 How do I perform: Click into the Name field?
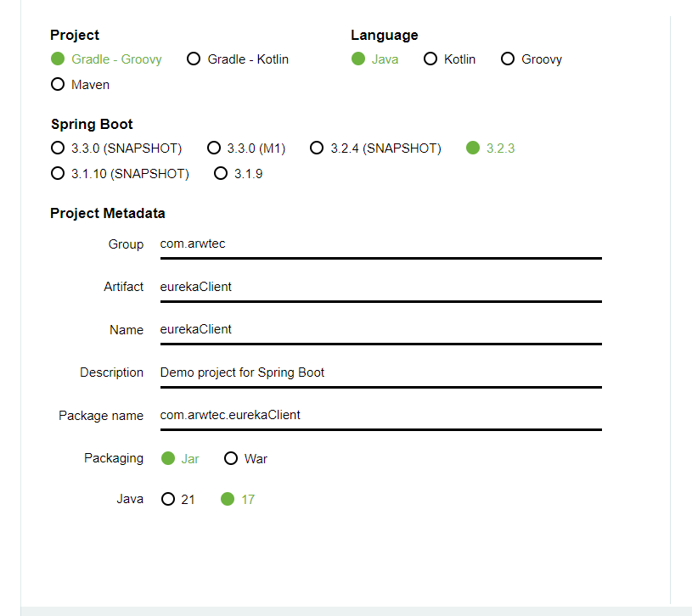(x=380, y=329)
